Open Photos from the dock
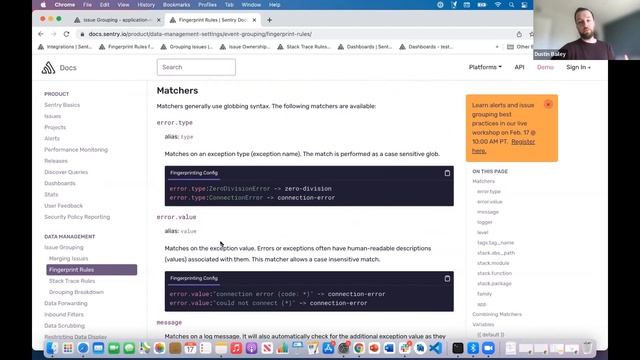 tap(160, 348)
